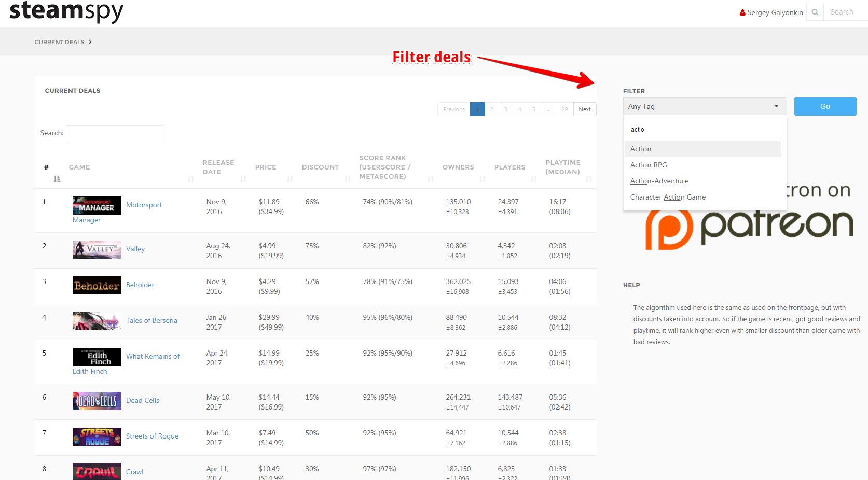Open the Crawl game link
Screen dimensions: 868x480
pos(134,472)
